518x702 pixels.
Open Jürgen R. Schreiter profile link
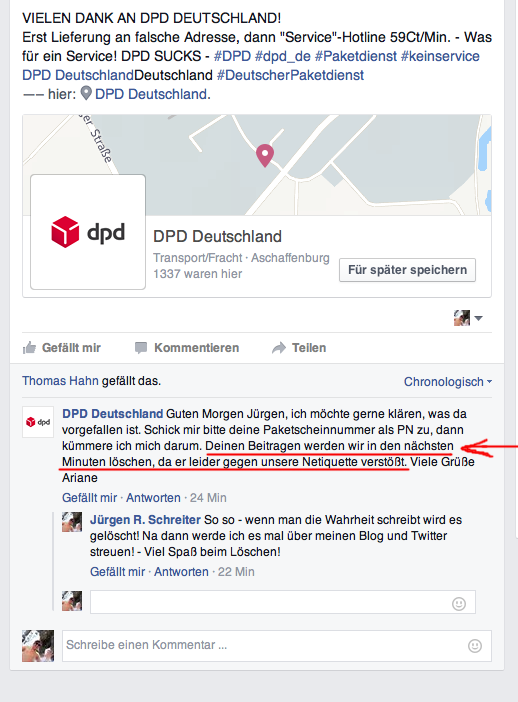point(145,520)
